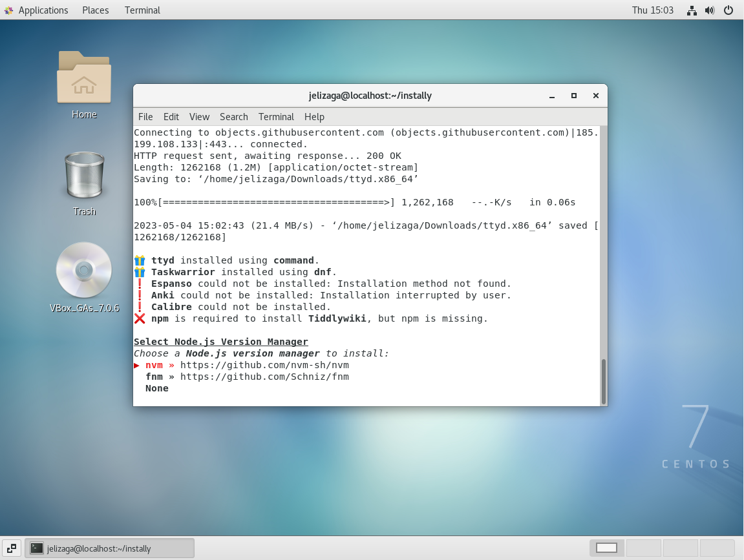
Task: Click the red arrow marker beside nvm
Action: (136, 365)
